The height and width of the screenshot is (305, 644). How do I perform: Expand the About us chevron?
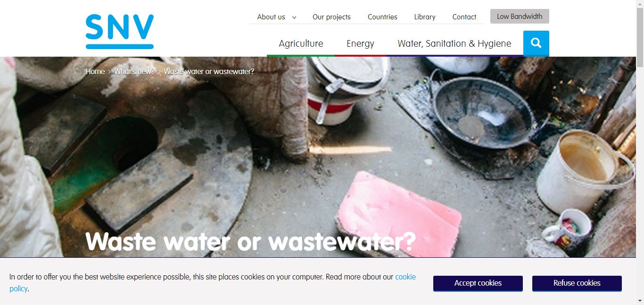tap(294, 17)
